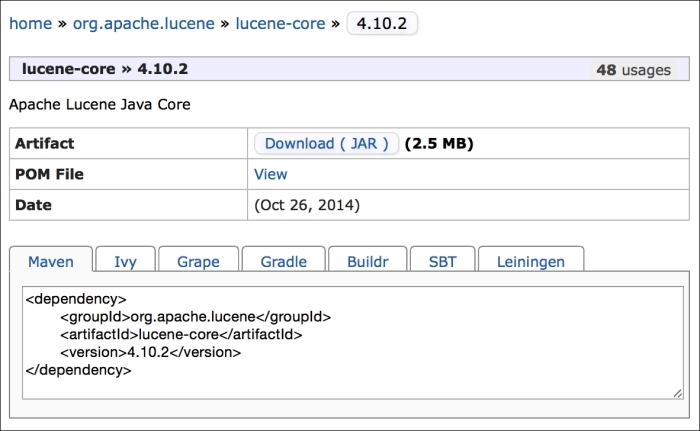Open the Grape tab
The width and height of the screenshot is (700, 431).
pos(198,261)
